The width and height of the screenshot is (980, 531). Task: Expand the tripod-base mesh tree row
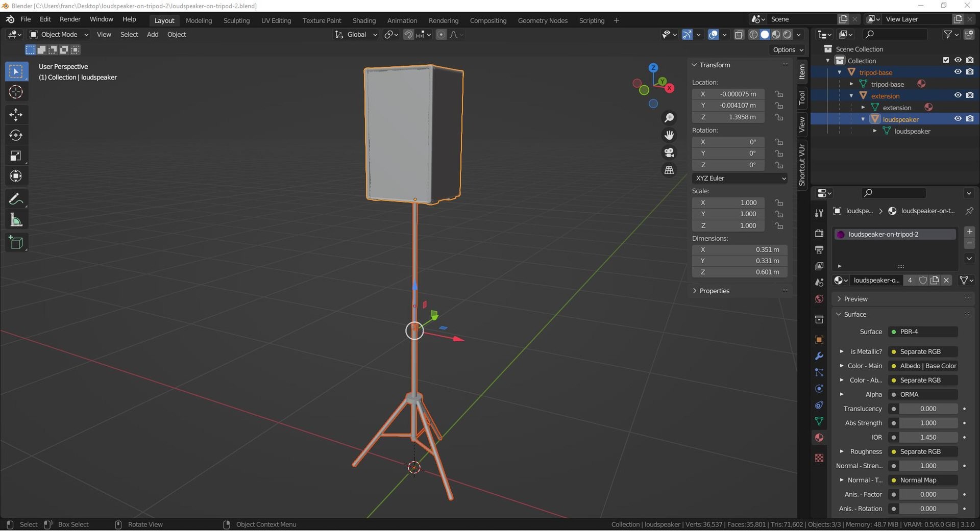click(851, 84)
